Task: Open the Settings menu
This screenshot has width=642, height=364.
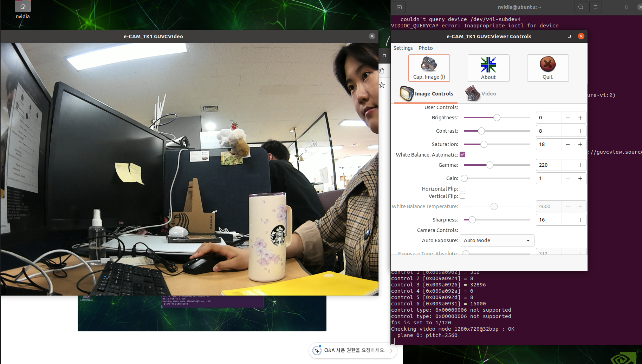Action: point(403,48)
